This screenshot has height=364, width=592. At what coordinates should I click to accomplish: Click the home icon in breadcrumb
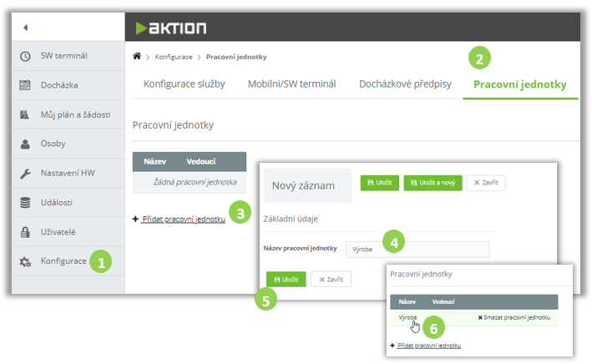click(137, 56)
